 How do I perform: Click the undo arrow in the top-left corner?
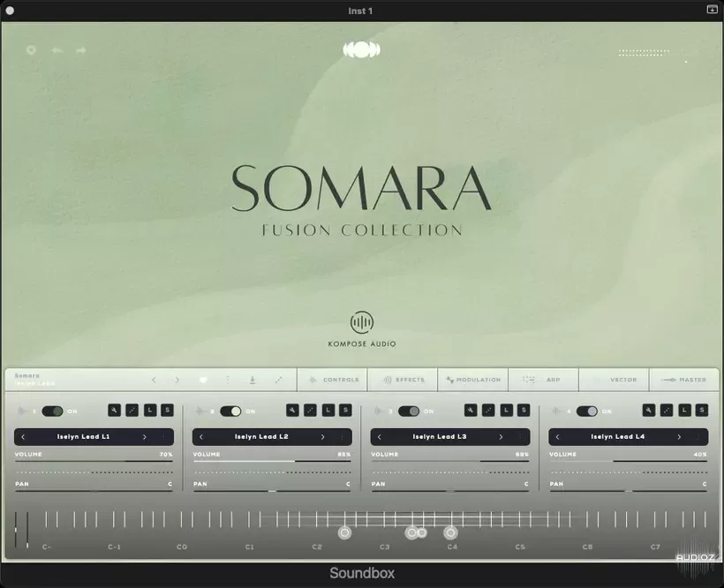[x=57, y=49]
